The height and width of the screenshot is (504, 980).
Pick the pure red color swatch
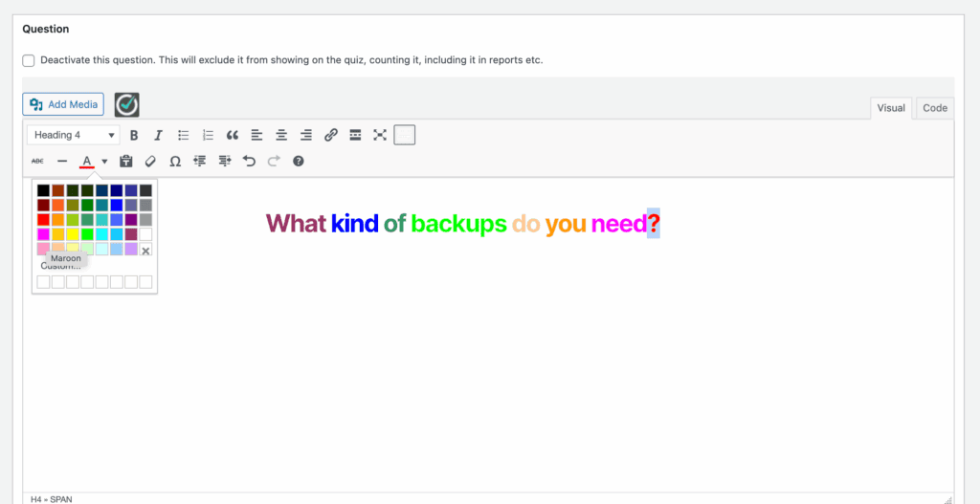43,220
